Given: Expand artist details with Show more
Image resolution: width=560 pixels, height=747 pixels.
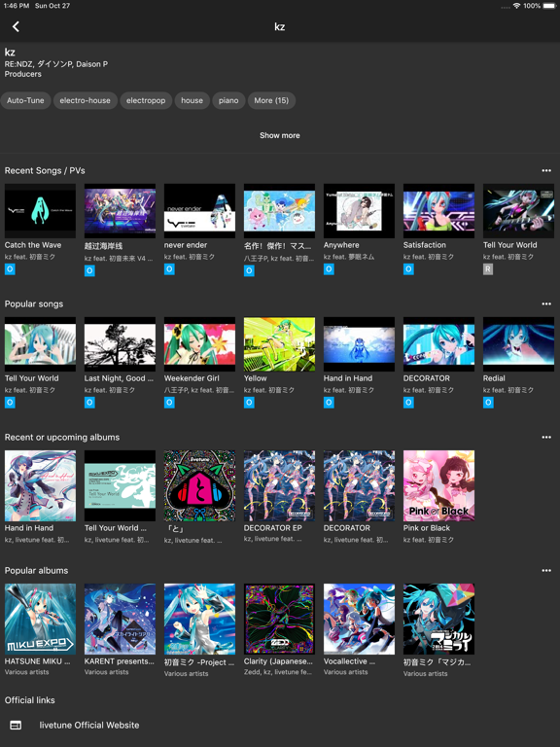Looking at the screenshot, I should coord(280,135).
